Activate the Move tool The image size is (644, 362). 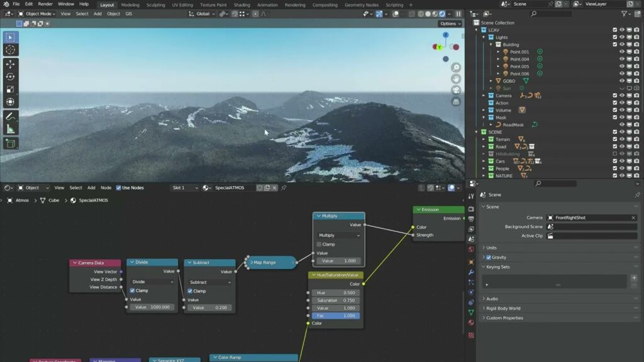(10, 65)
